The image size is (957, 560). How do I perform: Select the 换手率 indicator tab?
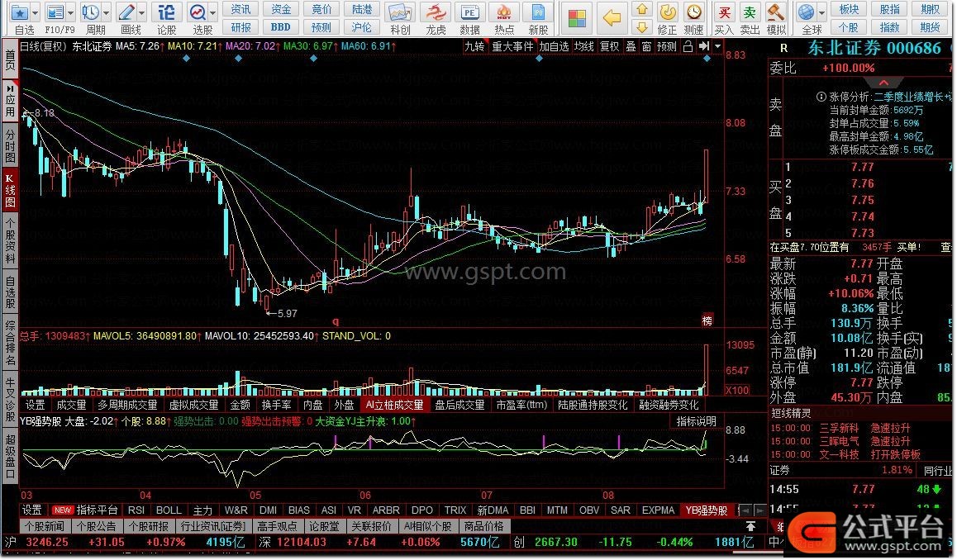(277, 405)
